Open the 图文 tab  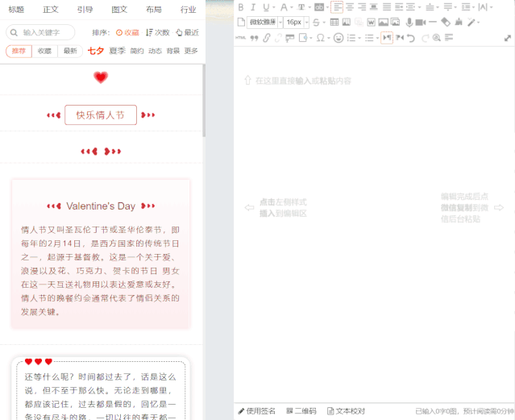[x=119, y=10]
